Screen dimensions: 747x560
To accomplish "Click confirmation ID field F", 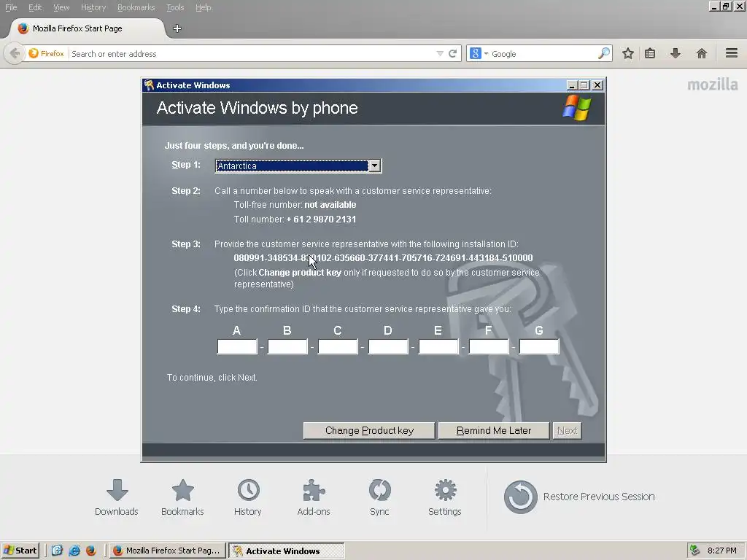I will (489, 346).
